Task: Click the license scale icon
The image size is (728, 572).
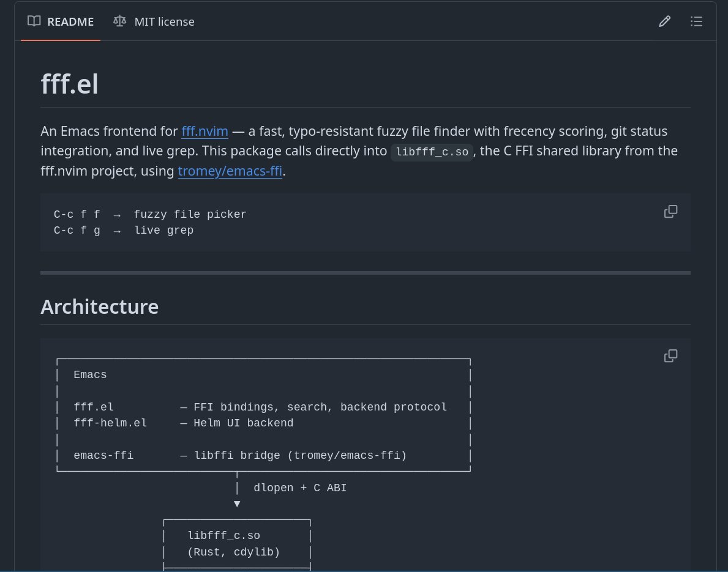Action: [120, 21]
